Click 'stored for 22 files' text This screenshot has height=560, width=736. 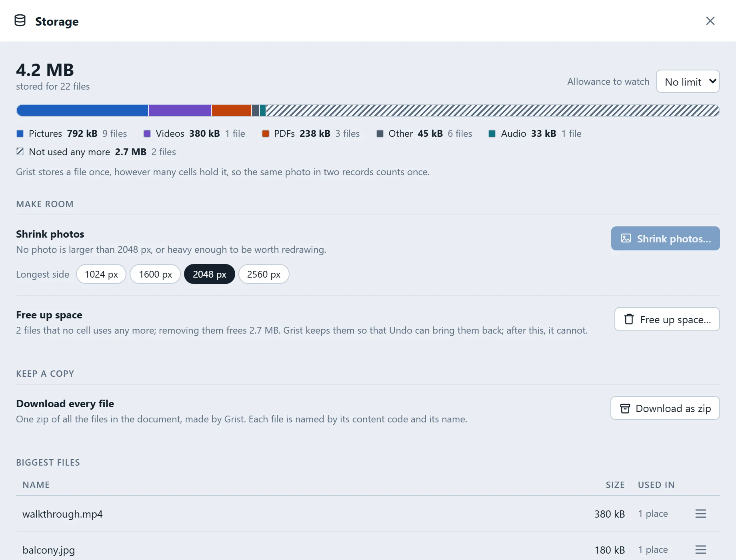click(53, 86)
